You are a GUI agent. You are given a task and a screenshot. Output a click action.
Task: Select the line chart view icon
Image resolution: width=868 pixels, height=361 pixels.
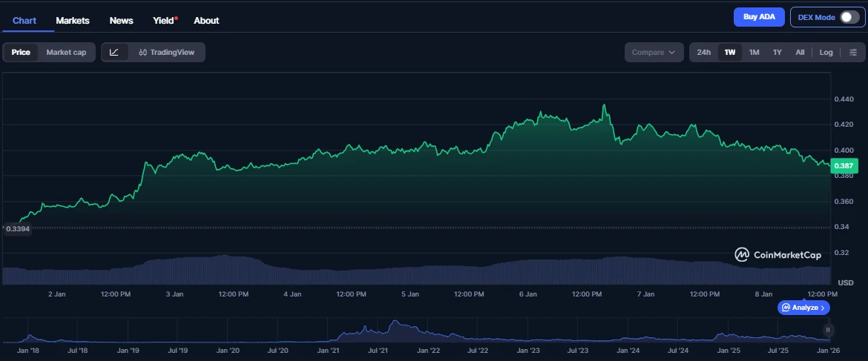[x=114, y=52]
